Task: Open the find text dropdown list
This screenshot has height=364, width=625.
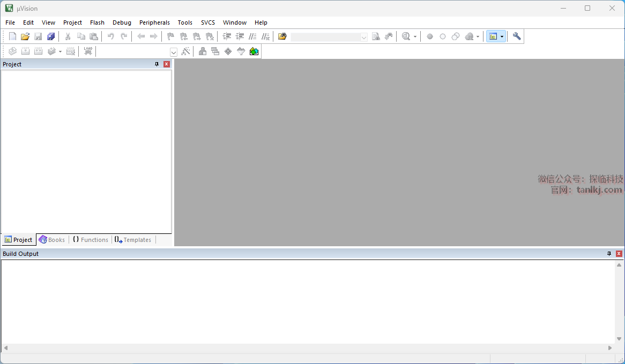Action: (x=364, y=37)
